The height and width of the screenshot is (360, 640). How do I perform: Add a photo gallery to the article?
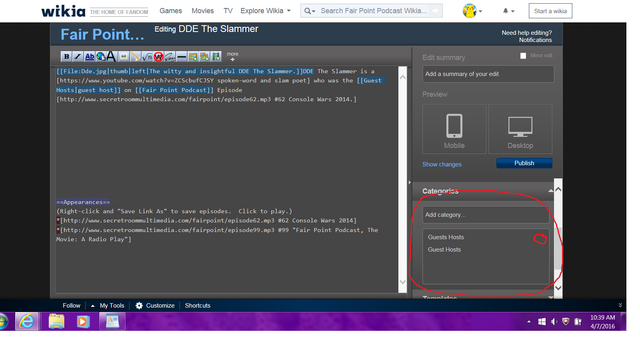(x=204, y=57)
